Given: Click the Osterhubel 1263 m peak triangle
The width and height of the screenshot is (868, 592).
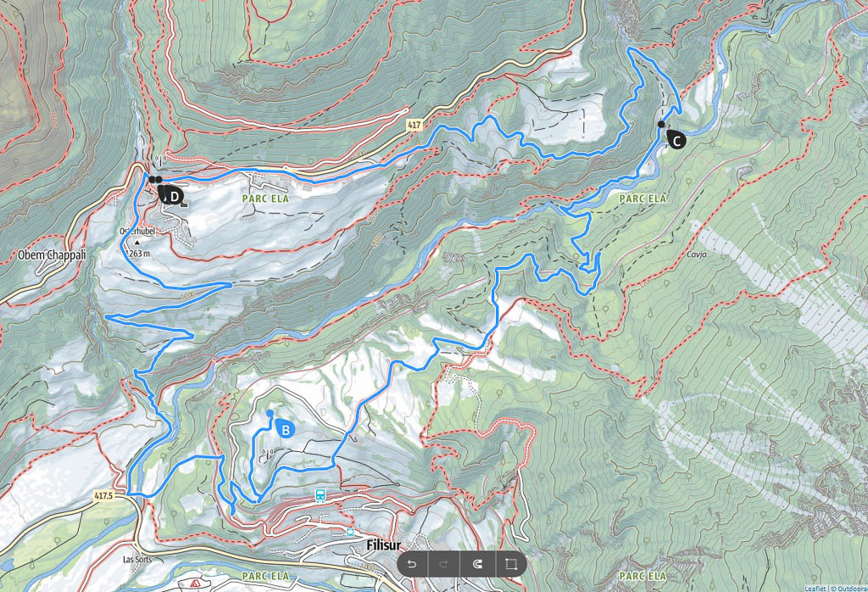Looking at the screenshot, I should pyautogui.click(x=137, y=242).
